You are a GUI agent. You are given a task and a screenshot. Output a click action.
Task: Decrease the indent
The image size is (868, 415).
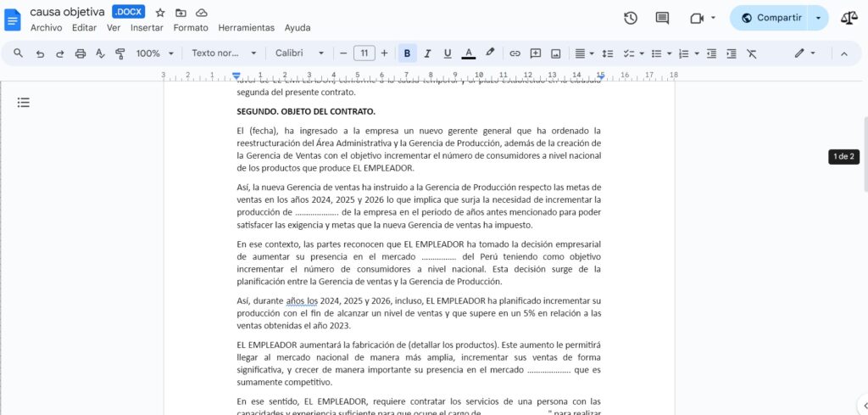711,53
